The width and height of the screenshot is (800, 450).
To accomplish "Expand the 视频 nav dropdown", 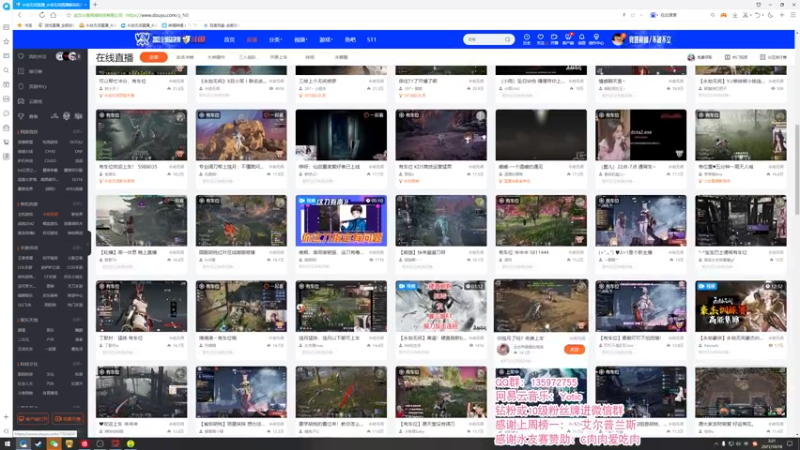I will click(301, 40).
